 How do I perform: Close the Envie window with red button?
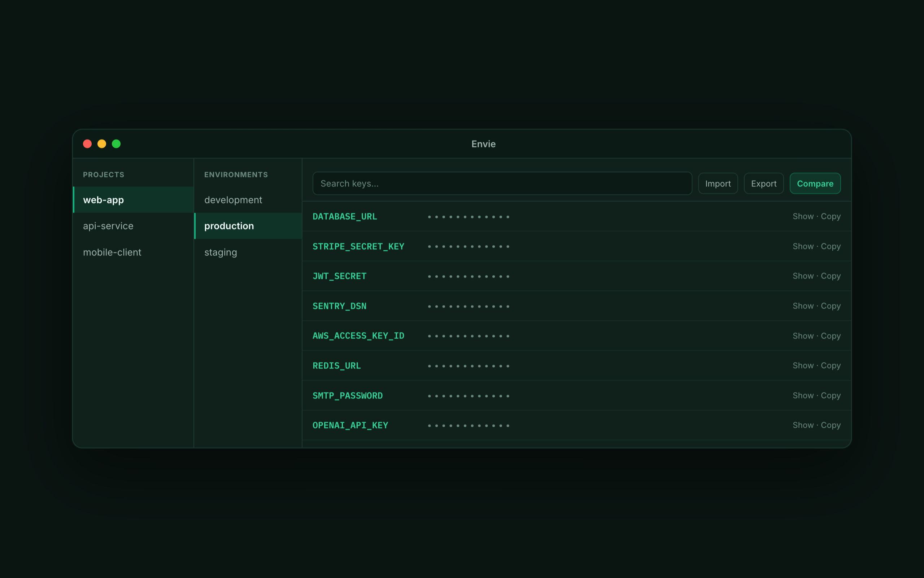point(87,144)
